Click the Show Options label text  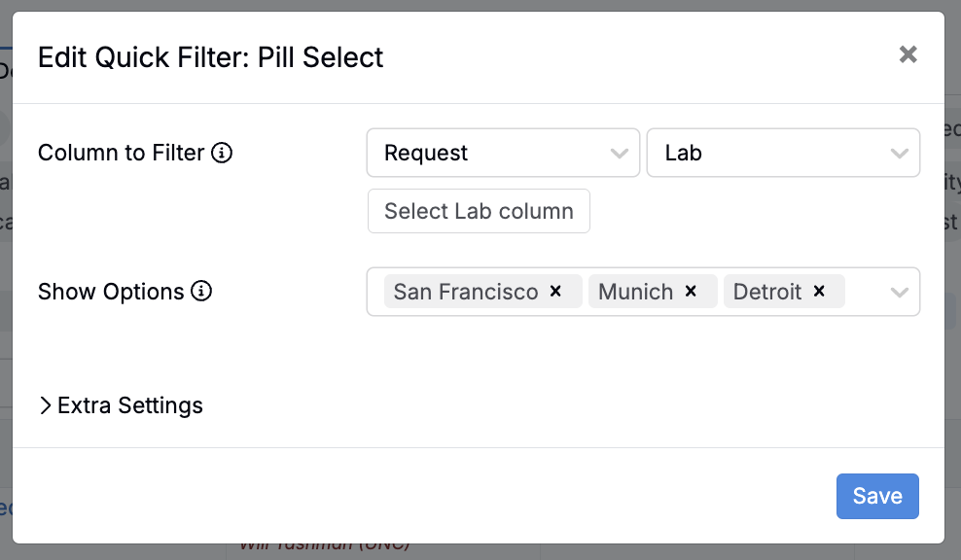(x=111, y=292)
